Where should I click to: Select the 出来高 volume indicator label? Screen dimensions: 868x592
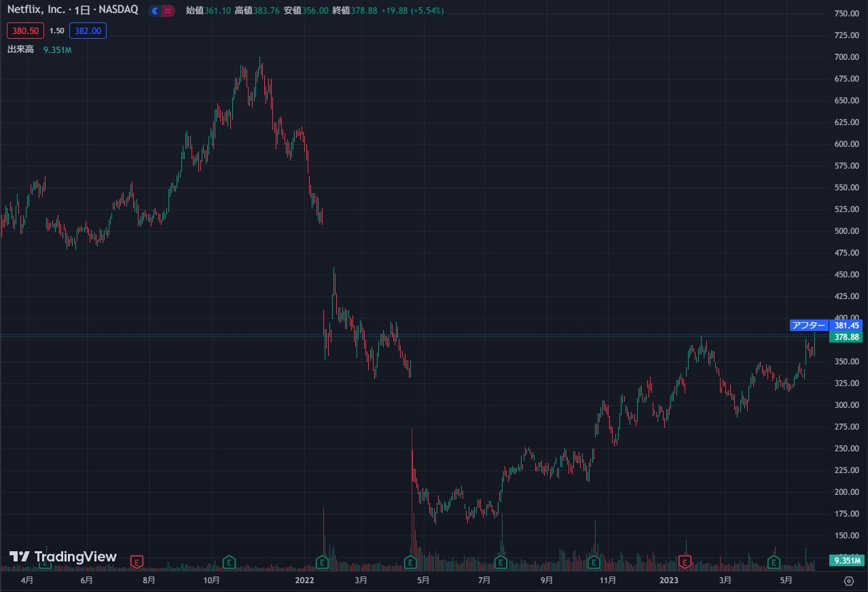pos(20,50)
